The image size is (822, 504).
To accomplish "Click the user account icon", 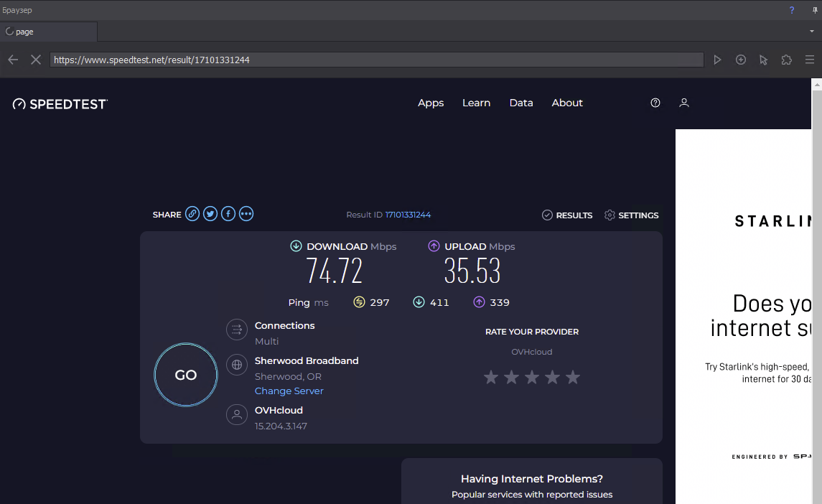I will [684, 103].
